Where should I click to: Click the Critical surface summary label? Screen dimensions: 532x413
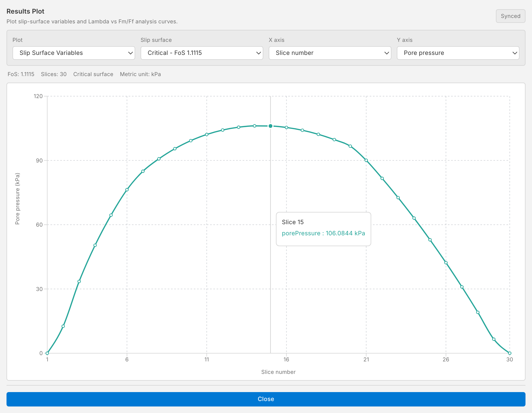pyautogui.click(x=93, y=74)
